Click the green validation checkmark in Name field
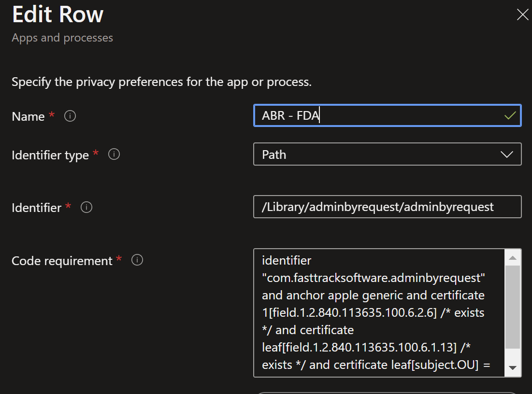532x394 pixels. [x=510, y=115]
